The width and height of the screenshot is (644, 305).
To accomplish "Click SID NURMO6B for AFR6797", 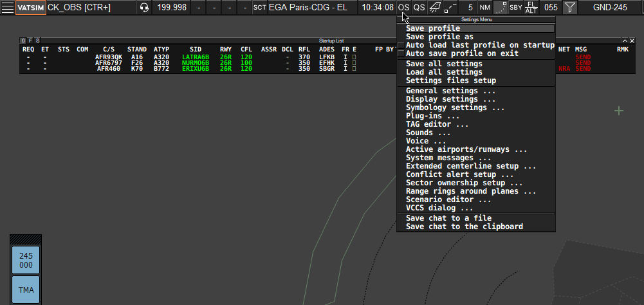I will click(196, 63).
